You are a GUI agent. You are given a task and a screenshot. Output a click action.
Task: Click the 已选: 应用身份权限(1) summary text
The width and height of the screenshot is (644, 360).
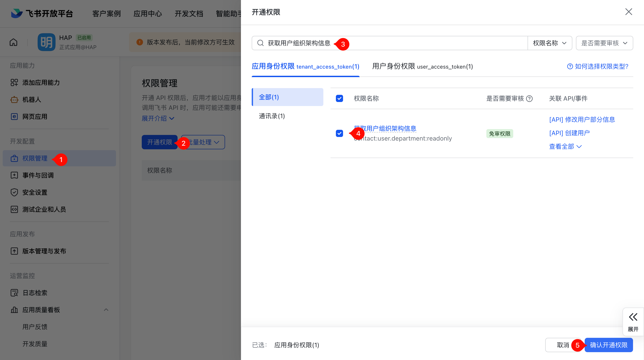click(x=286, y=345)
